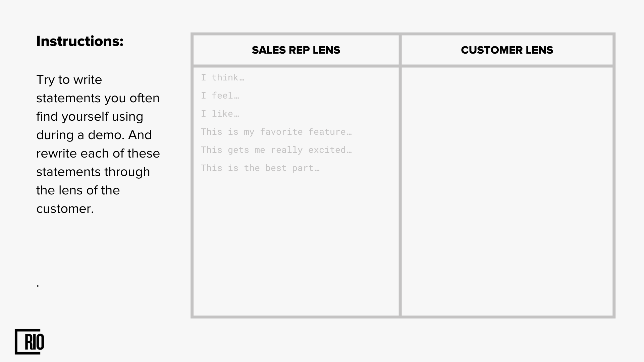Image resolution: width=644 pixels, height=362 pixels.
Task: Click the word 'customer.' in instructions
Action: [65, 209]
